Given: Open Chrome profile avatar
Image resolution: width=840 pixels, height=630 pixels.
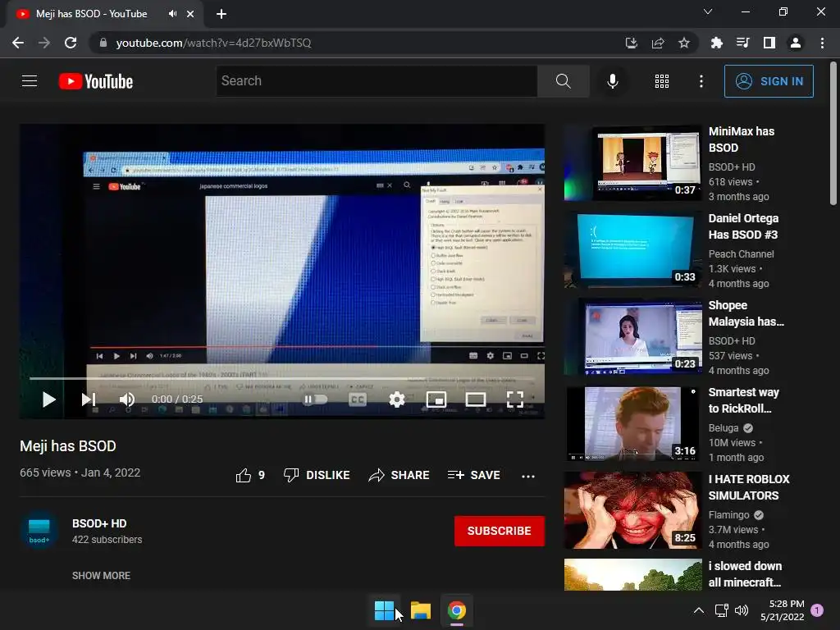Looking at the screenshot, I should 796,43.
